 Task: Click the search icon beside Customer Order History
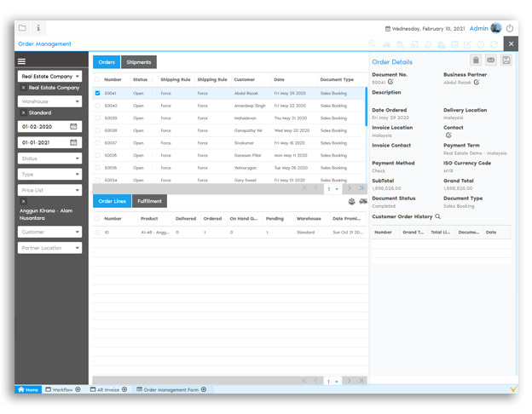point(438,217)
